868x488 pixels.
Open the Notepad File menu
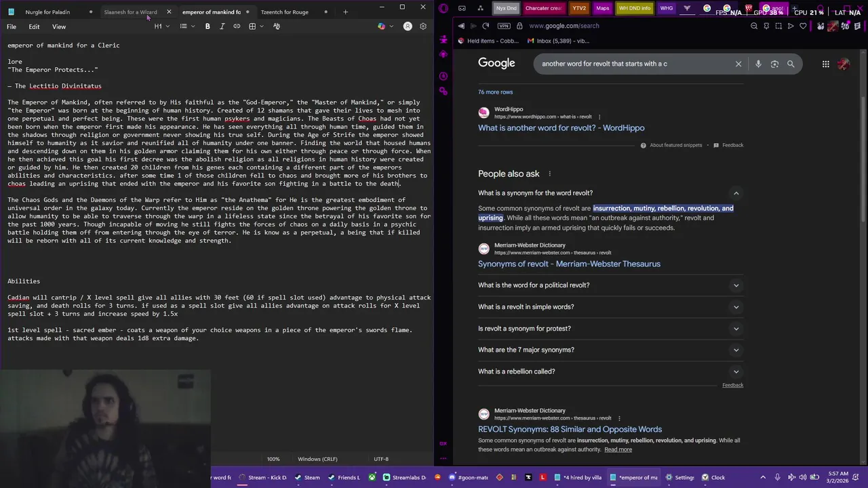[12, 26]
